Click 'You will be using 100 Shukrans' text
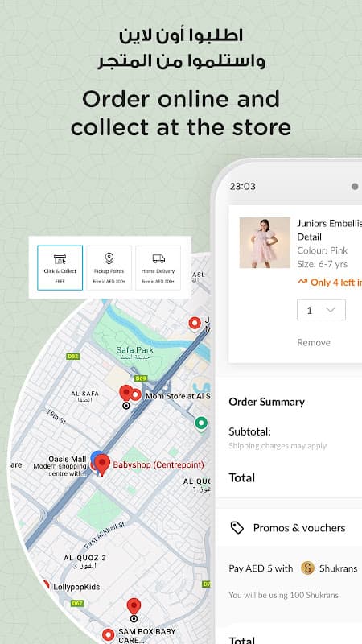Image resolution: width=362 pixels, height=644 pixels. click(x=283, y=595)
